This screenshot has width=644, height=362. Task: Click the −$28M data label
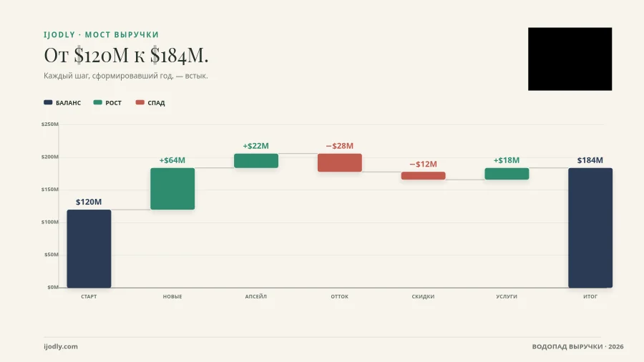[x=340, y=146]
